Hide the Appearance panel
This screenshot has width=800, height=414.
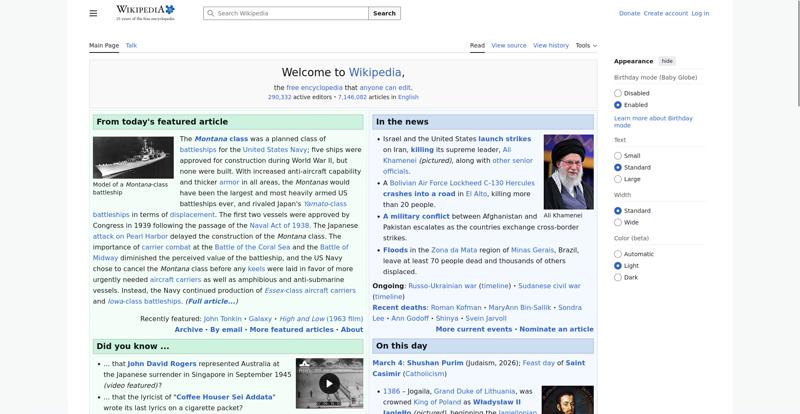pyautogui.click(x=667, y=61)
